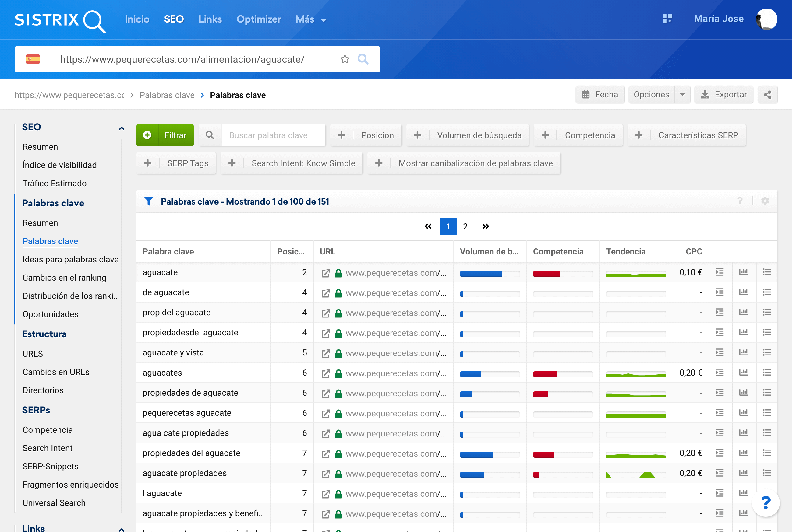Click the blue help question mark bubble
The width and height of the screenshot is (792, 532).
[765, 502]
